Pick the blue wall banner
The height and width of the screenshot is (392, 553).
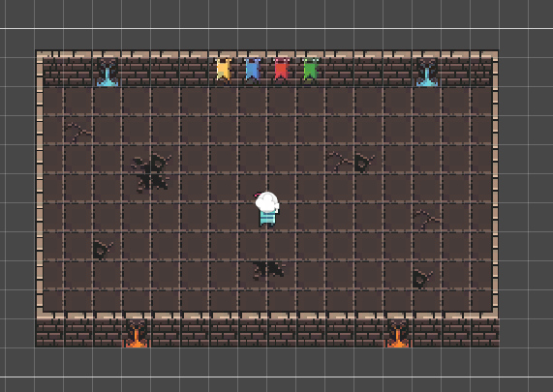pos(253,69)
